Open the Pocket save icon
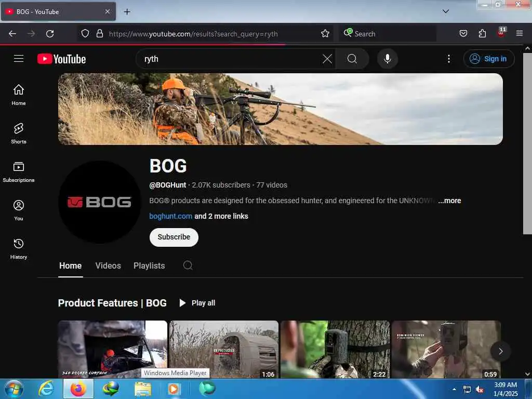Screen dimensions: 532x399 click(463, 33)
